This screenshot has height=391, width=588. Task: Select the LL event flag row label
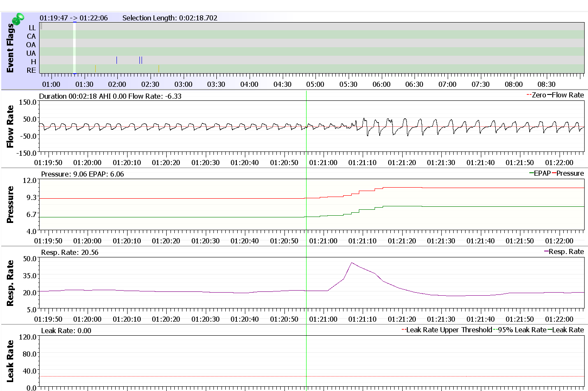pos(32,28)
